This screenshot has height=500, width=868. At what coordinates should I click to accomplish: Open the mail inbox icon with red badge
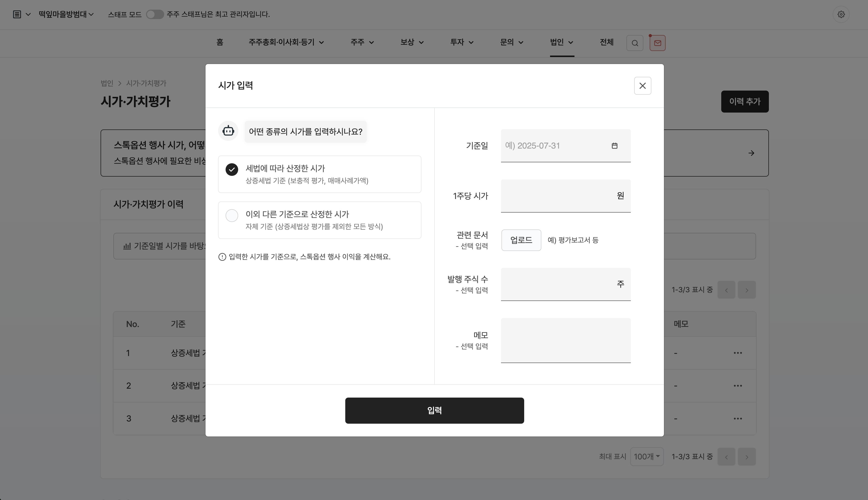[x=657, y=43]
